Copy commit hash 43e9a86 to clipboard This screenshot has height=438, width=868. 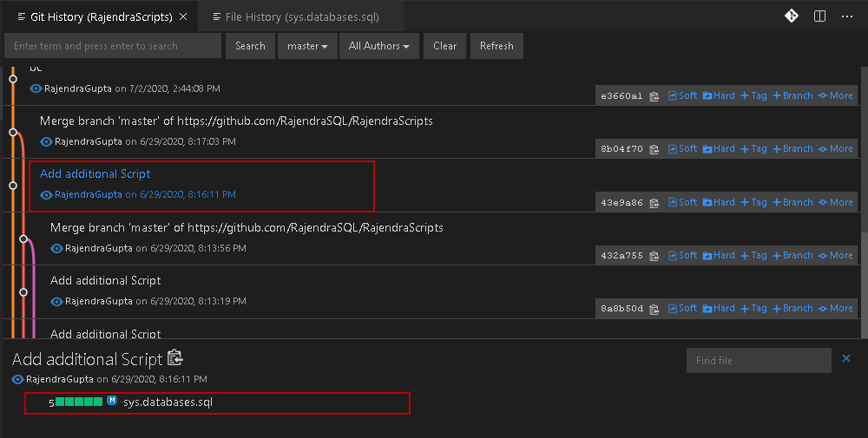[x=654, y=203]
